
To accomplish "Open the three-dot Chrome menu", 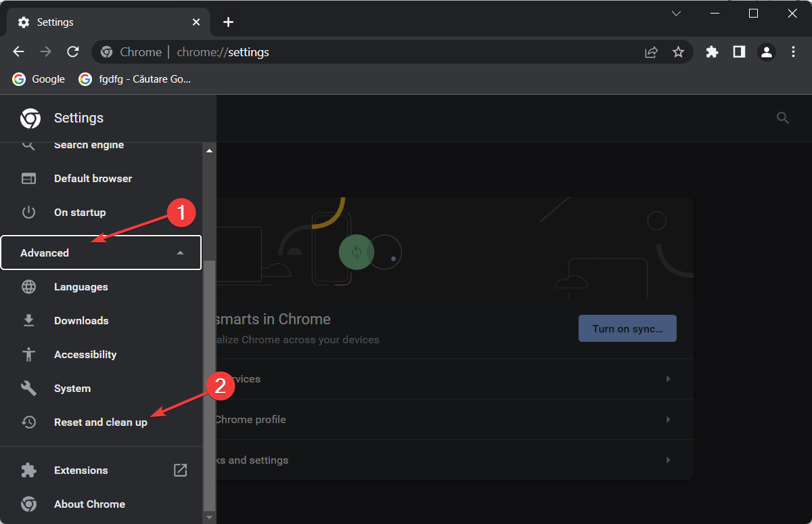I will pos(793,51).
